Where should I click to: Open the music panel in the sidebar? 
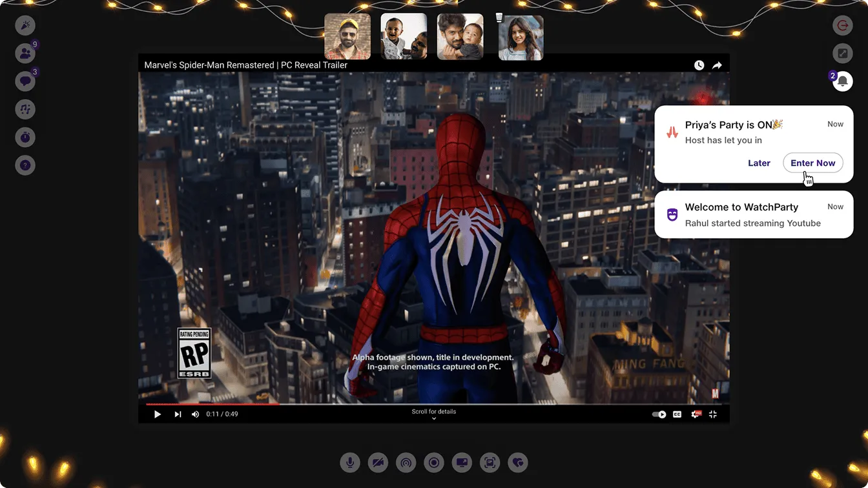pyautogui.click(x=25, y=109)
